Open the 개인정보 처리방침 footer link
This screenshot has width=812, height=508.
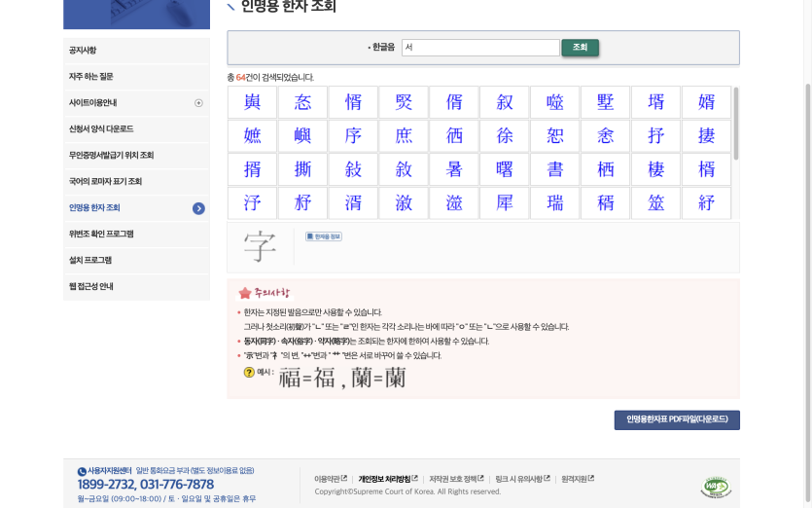[x=388, y=479]
